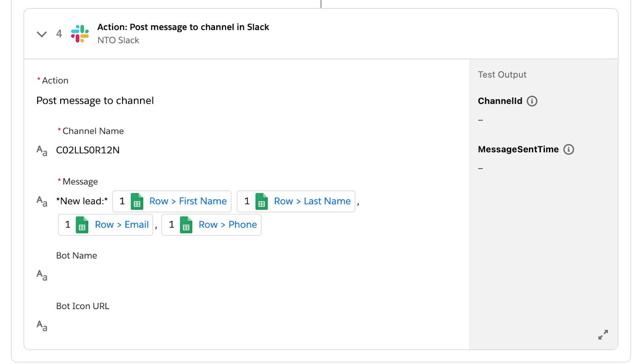Viewport: 642px width, 364px height.
Task: Click the Slack logo icon
Action: tap(80, 34)
